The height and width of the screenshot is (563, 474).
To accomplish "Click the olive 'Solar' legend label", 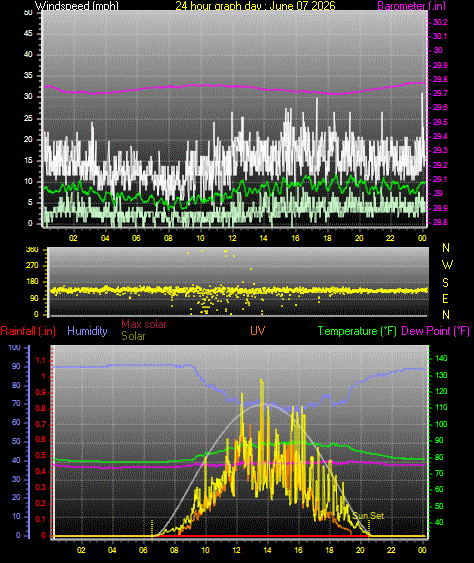I will click(133, 336).
